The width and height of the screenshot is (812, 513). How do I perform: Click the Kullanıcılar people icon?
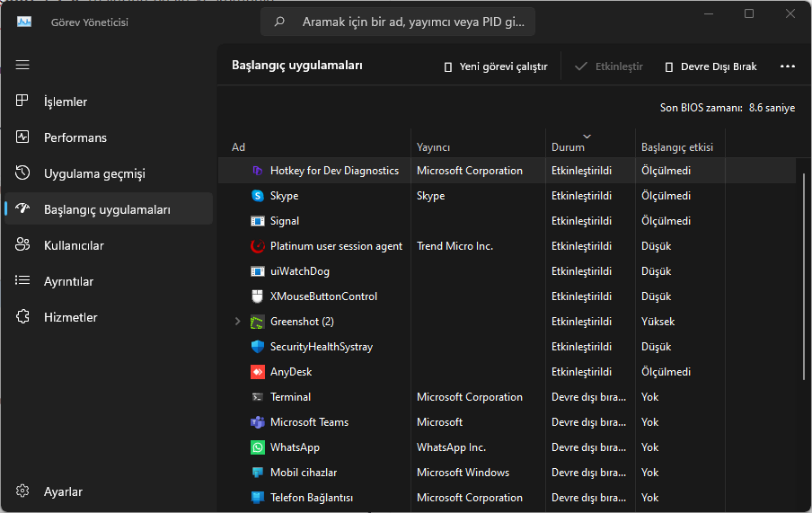(22, 244)
